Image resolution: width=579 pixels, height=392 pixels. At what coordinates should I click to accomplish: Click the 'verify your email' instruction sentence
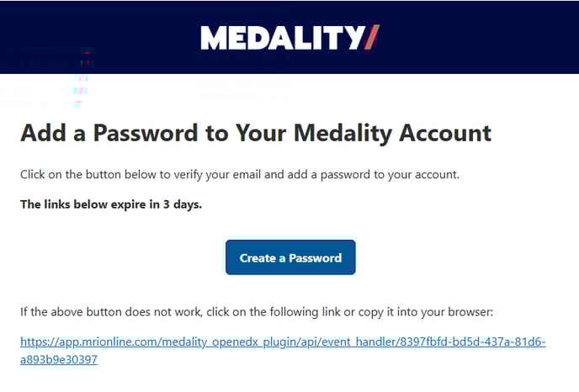240,175
